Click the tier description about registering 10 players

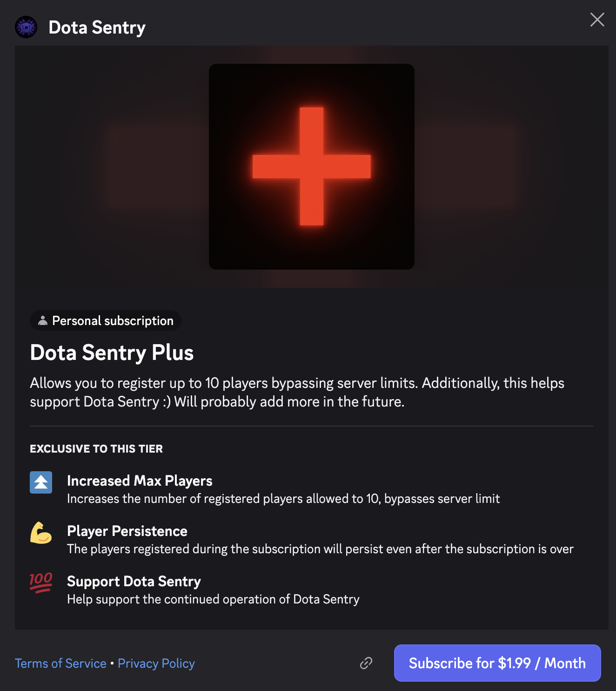pyautogui.click(x=297, y=392)
